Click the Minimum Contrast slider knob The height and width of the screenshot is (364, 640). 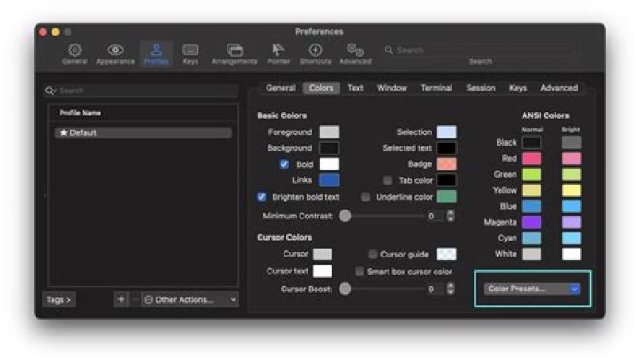tap(345, 216)
